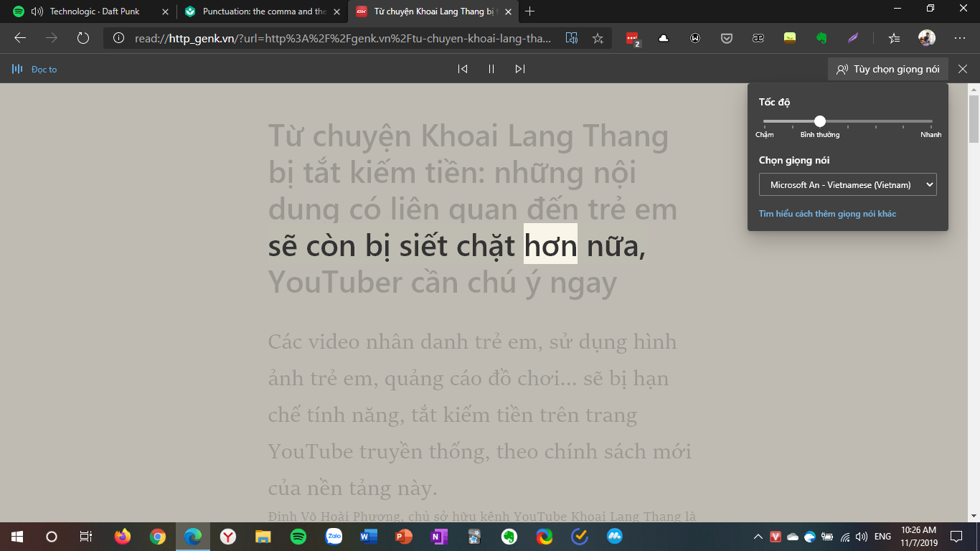
Task: Open the white cloud extension icon
Action: (x=664, y=38)
